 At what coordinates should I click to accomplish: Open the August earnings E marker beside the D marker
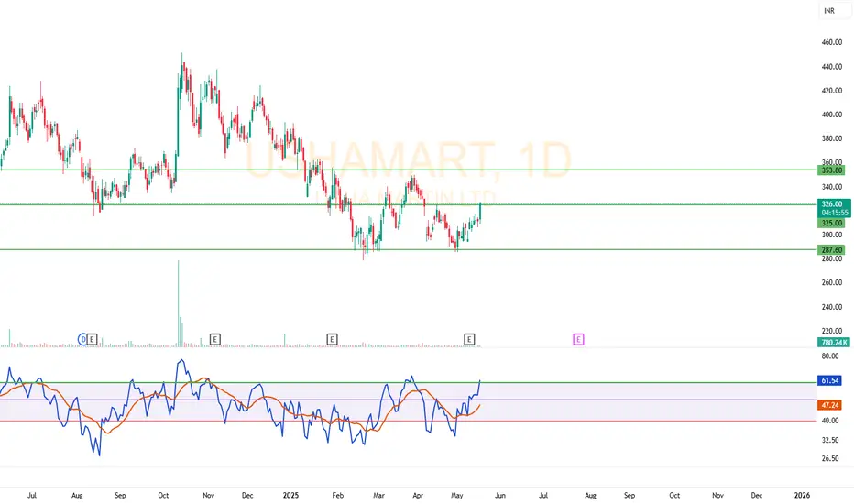pyautogui.click(x=92, y=339)
